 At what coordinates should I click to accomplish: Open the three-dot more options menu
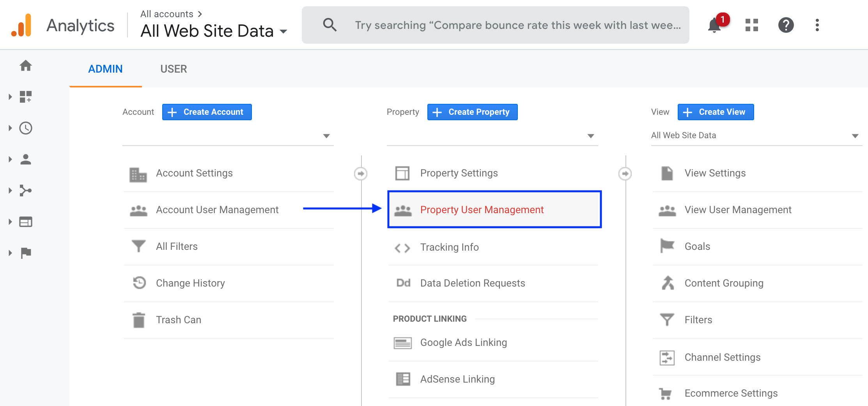click(x=817, y=25)
